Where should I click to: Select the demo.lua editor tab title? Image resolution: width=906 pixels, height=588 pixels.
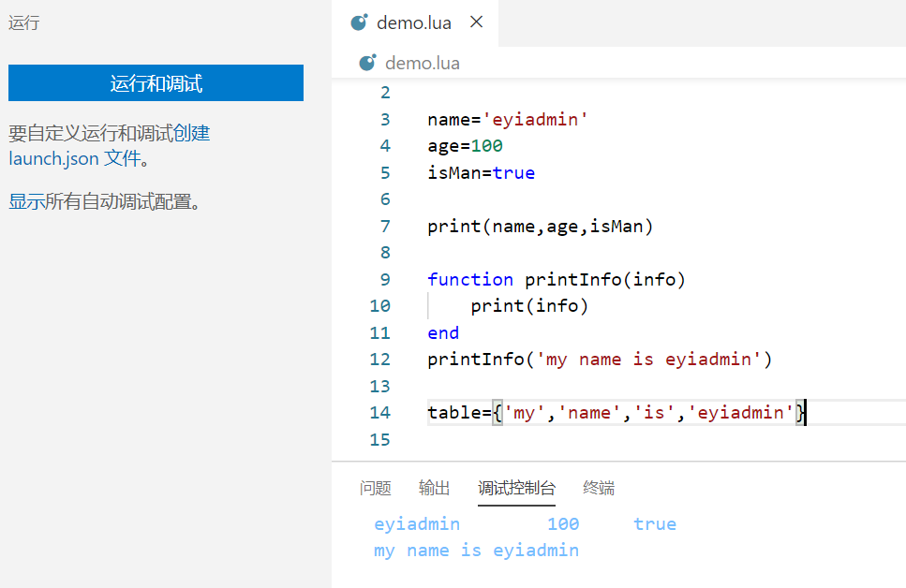(x=414, y=23)
